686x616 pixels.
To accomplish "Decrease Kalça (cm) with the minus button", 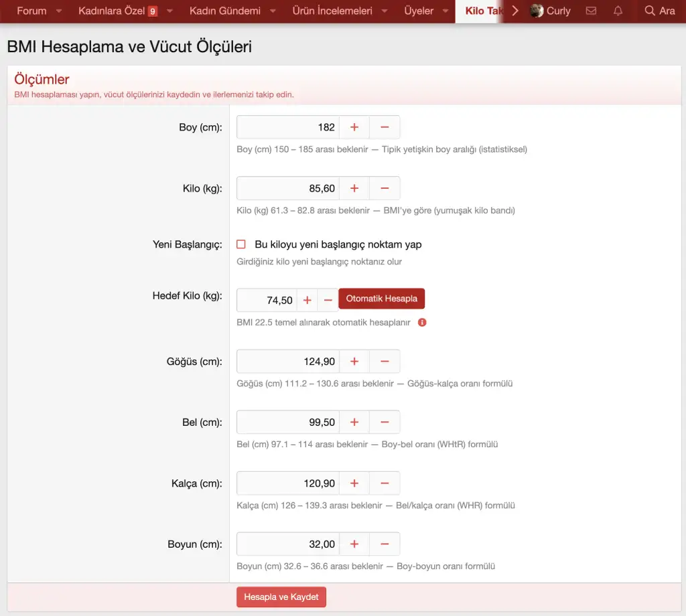I will (x=385, y=483).
